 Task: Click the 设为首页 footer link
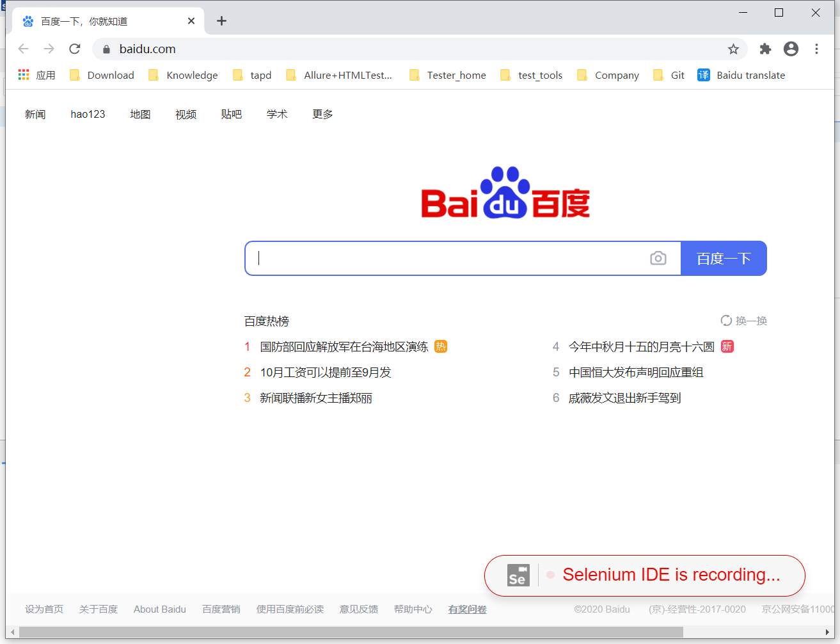click(x=44, y=609)
